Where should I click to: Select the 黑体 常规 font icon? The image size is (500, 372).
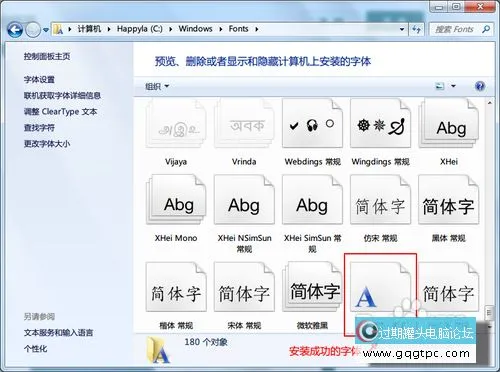[x=449, y=200]
